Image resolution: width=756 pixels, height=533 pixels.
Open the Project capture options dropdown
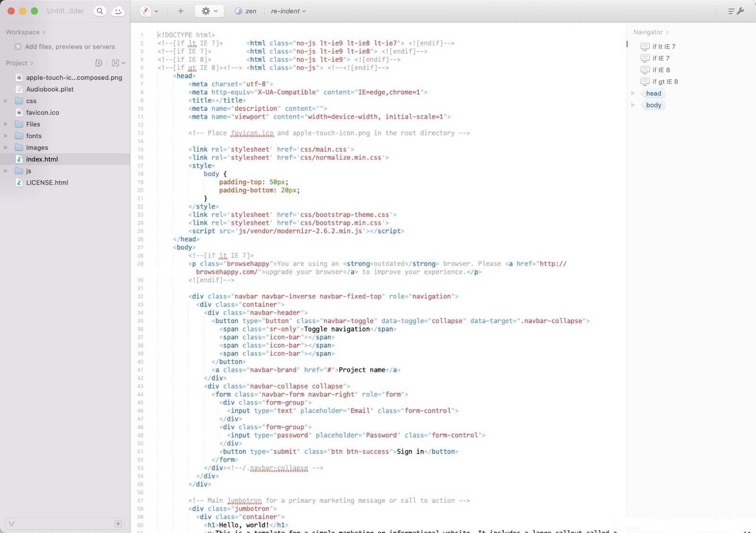click(118, 63)
